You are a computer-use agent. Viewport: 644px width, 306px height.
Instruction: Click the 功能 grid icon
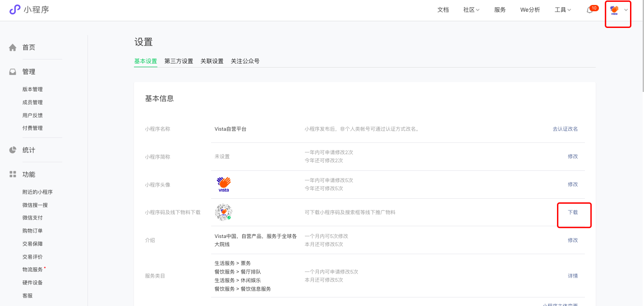point(13,174)
